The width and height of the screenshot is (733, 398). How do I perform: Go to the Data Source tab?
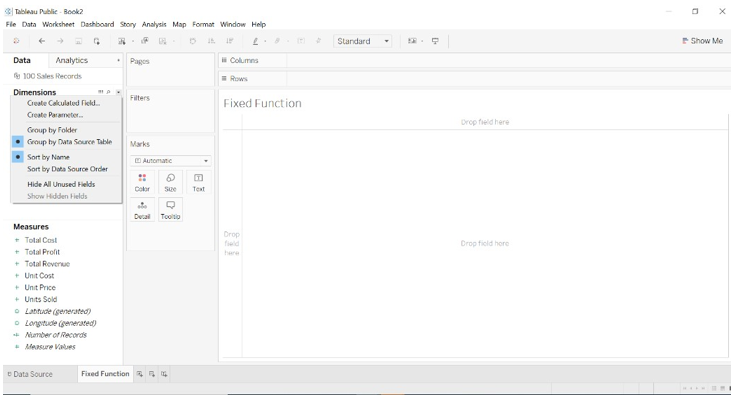click(x=29, y=374)
